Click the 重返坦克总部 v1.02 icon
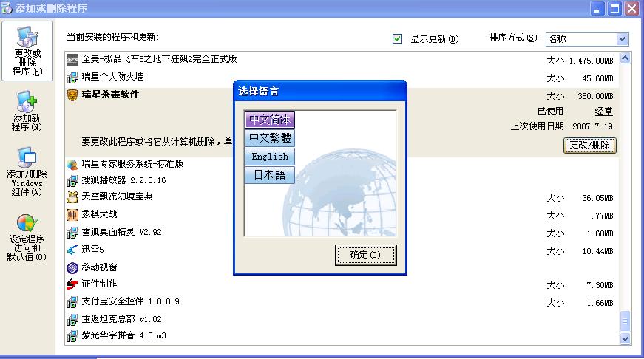The height and width of the screenshot is (359, 644). pos(72,320)
